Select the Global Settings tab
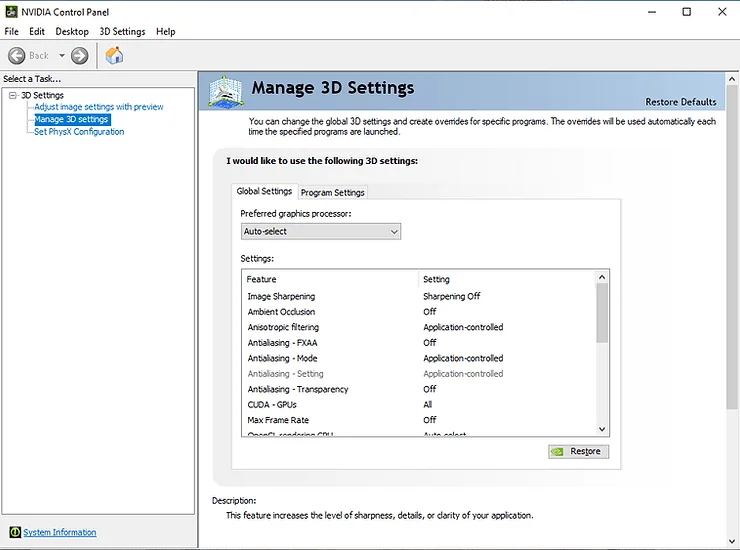This screenshot has width=740, height=550. click(x=264, y=191)
